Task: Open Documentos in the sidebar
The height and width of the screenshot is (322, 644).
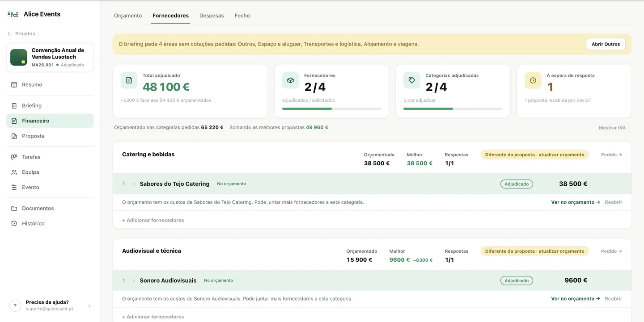Action: tap(50, 208)
